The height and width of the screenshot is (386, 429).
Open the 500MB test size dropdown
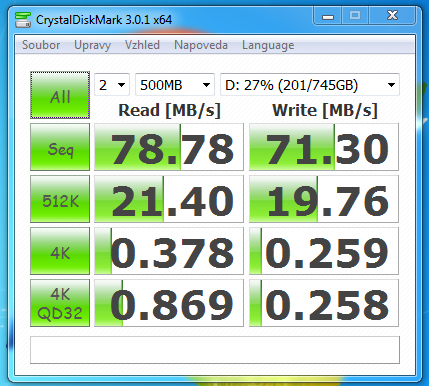pyautogui.click(x=175, y=85)
